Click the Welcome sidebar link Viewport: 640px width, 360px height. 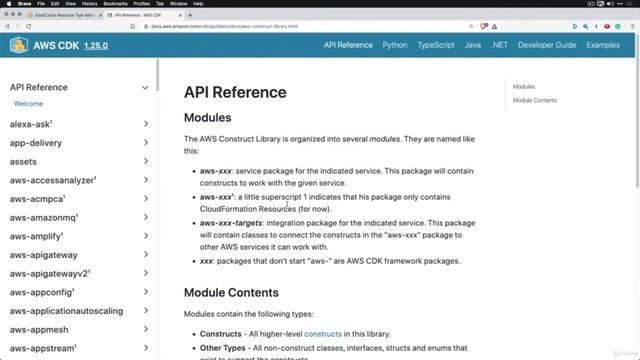[x=28, y=104]
